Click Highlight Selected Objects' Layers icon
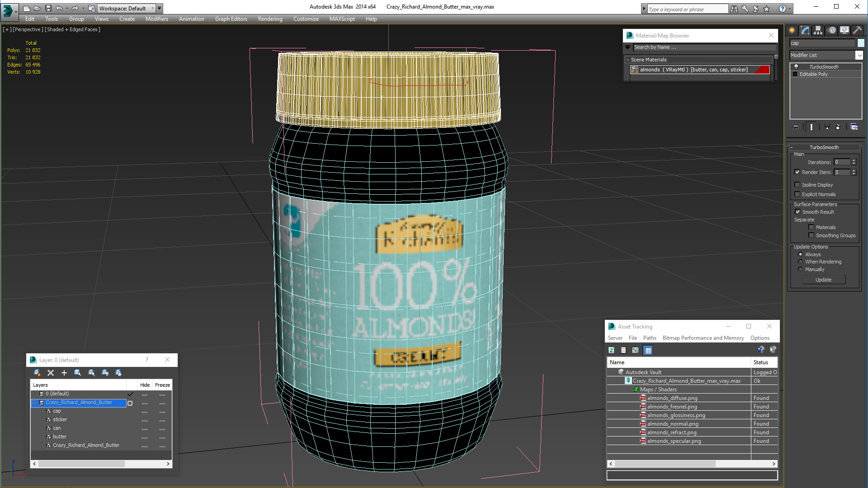 click(91, 373)
